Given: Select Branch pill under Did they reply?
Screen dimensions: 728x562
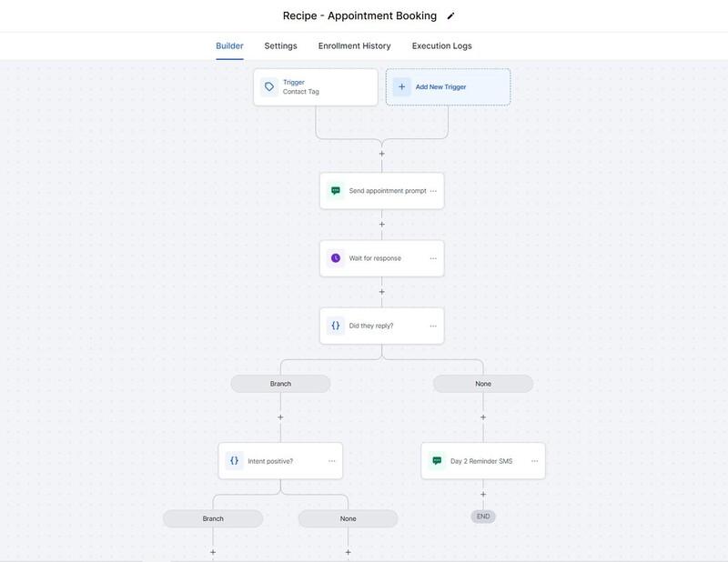Looking at the screenshot, I should [280, 384].
